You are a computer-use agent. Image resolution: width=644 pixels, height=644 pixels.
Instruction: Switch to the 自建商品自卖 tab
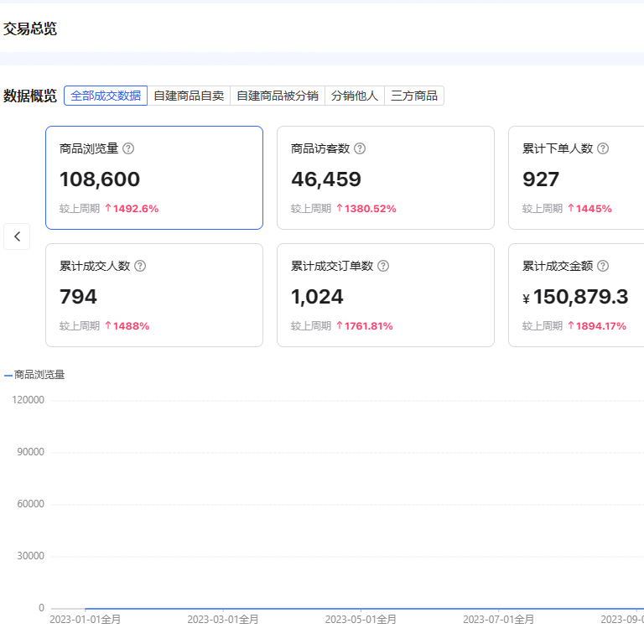[189, 96]
